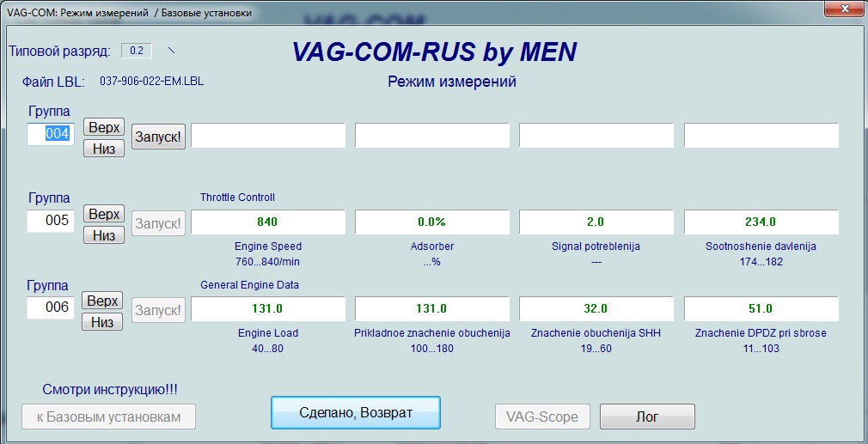Click the range text 40...80
868x444 pixels.
(x=268, y=349)
